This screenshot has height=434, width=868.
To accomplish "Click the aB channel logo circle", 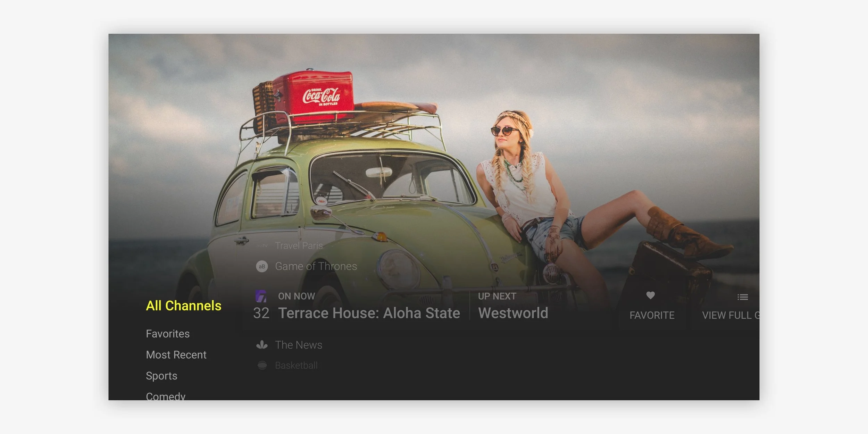I will coord(262,266).
